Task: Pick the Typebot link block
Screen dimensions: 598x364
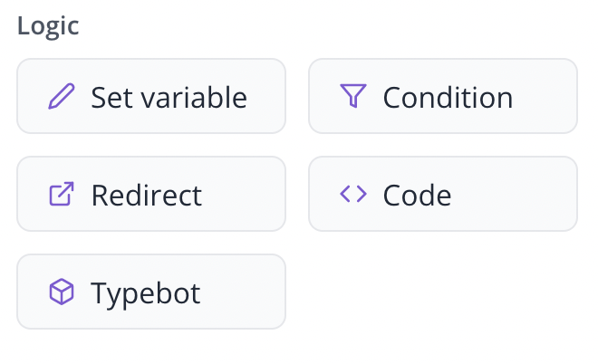Action: click(151, 292)
